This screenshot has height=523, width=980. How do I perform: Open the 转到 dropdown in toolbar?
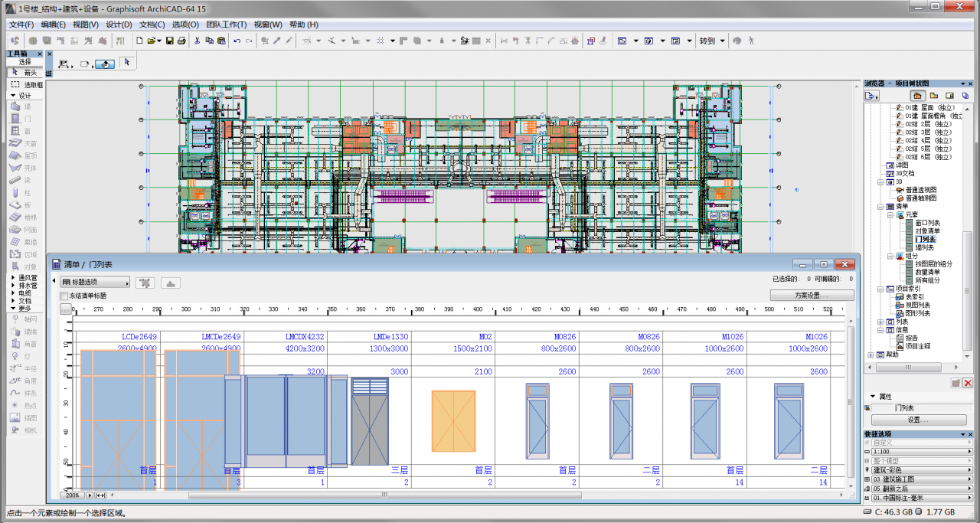pyautogui.click(x=710, y=41)
